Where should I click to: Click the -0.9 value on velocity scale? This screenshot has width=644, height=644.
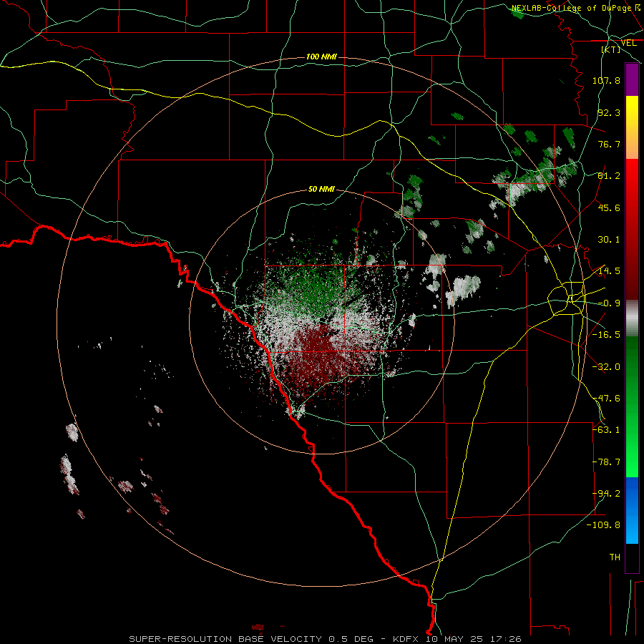pos(609,303)
